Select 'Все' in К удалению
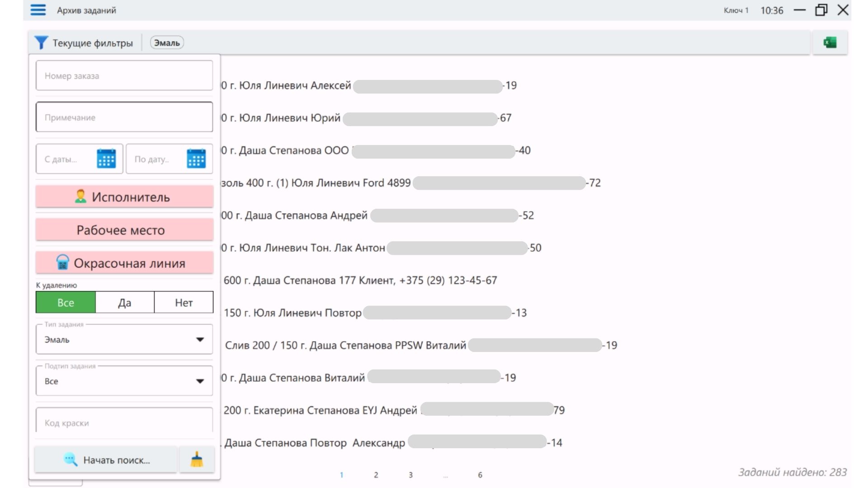The image size is (868, 488). [66, 303]
